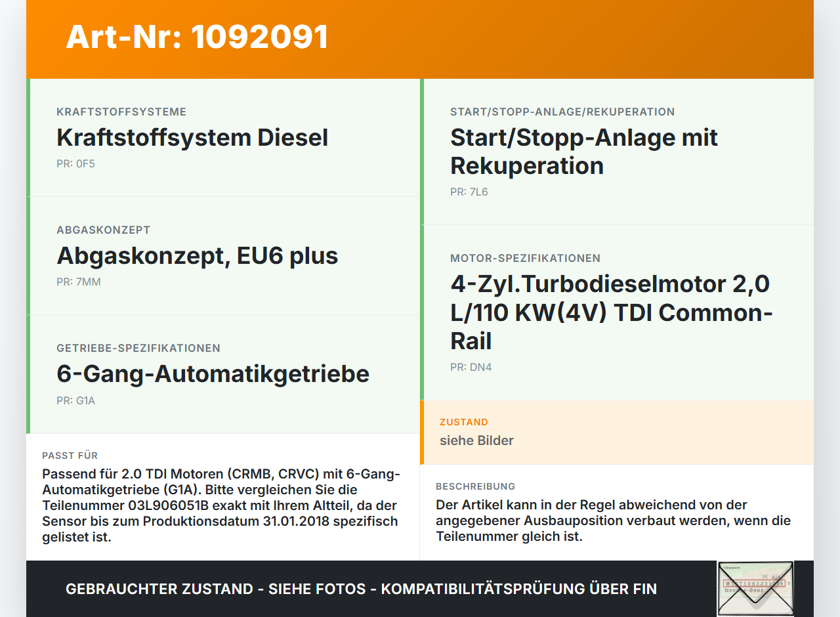
Task: Click the BESCHREIBUNG label
Action: click(x=476, y=486)
